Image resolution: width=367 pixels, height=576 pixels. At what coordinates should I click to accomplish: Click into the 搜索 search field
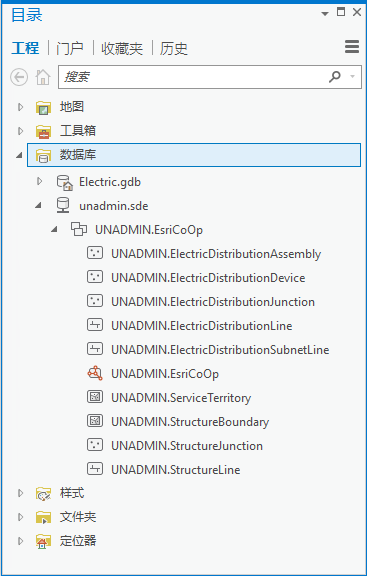pyautogui.click(x=195, y=77)
